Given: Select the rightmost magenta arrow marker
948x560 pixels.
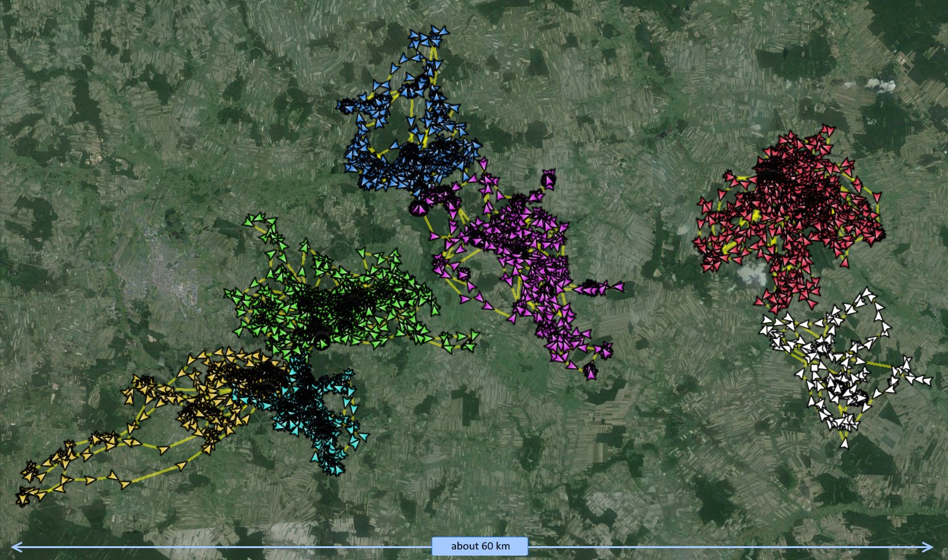Looking at the screenshot, I should (619, 286).
